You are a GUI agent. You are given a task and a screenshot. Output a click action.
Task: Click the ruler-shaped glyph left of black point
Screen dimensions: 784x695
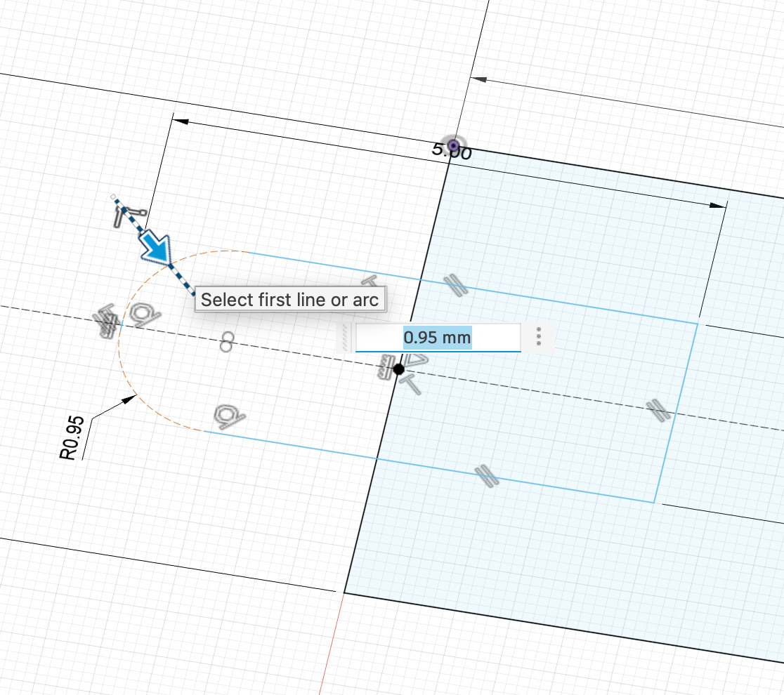point(386,366)
